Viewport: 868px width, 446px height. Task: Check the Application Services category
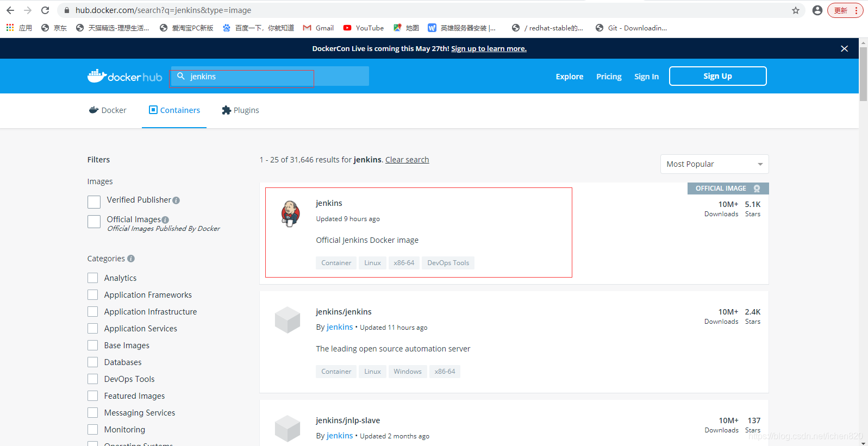[93, 329]
